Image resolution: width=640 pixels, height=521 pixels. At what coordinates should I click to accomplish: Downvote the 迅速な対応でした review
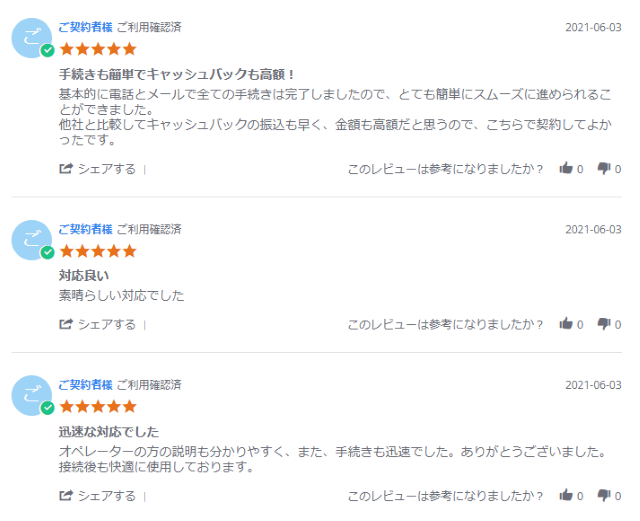click(x=604, y=496)
